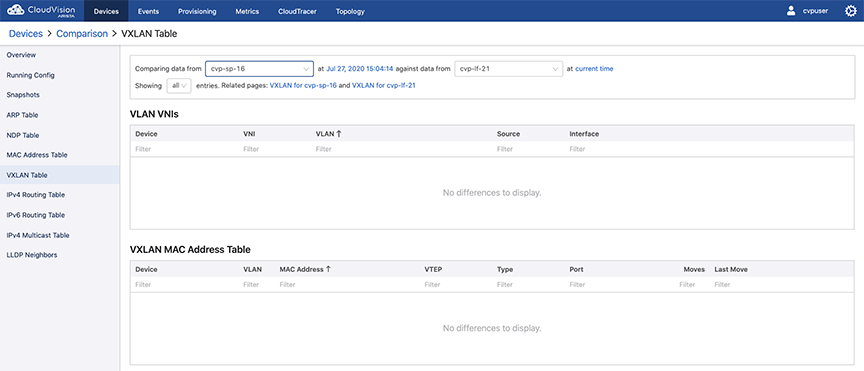Sort by MAC Address column arrow

[x=328, y=270]
